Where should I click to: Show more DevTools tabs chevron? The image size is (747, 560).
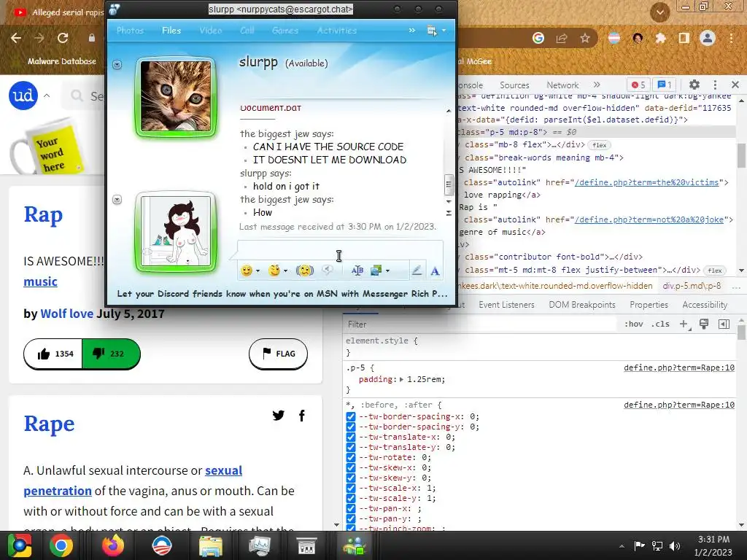pyautogui.click(x=597, y=85)
